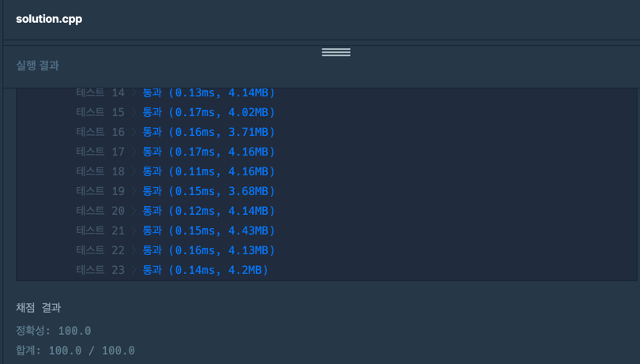Screen dimensions: 640x364
Task: Open the solution.cpp file tab
Action: 49,19
